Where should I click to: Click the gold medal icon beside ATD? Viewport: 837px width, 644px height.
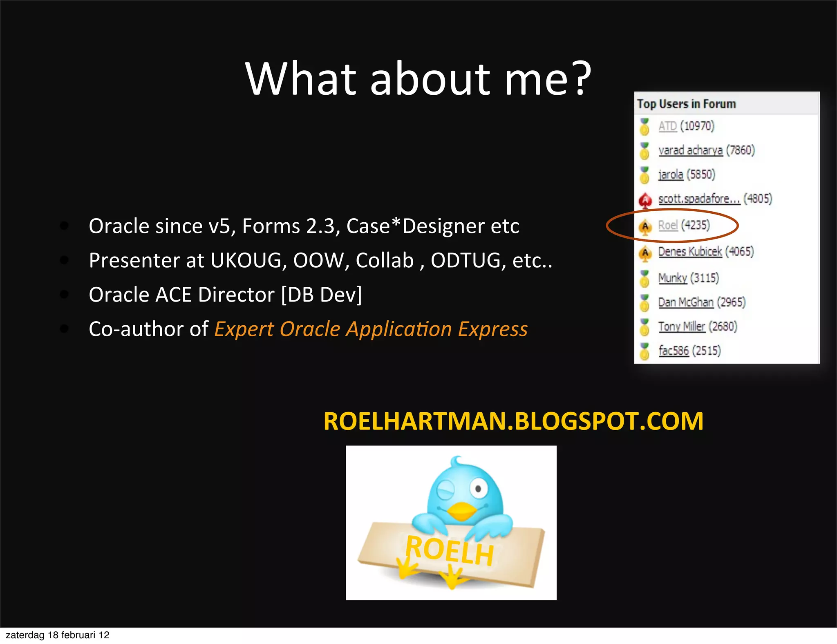tap(645, 127)
